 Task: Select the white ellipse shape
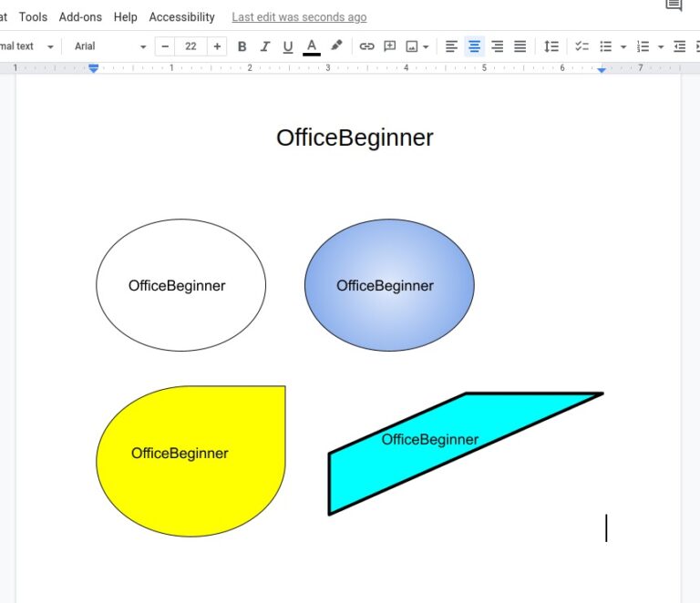click(180, 285)
